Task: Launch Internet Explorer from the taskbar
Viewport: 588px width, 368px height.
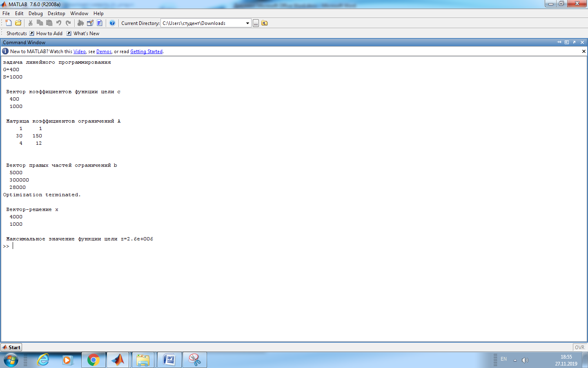Action: click(43, 360)
